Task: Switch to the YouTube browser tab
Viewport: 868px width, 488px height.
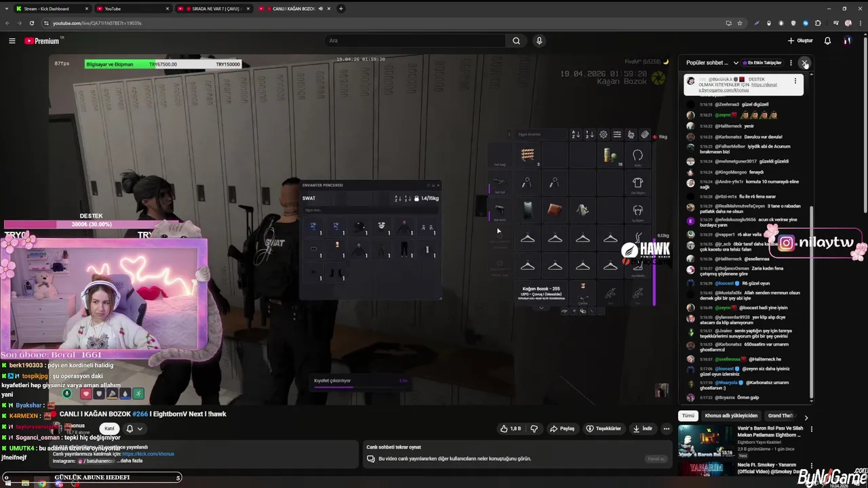Action: (x=133, y=9)
